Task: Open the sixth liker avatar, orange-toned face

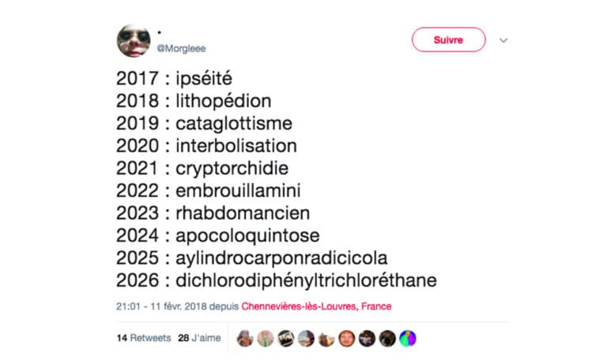Action: point(347,338)
